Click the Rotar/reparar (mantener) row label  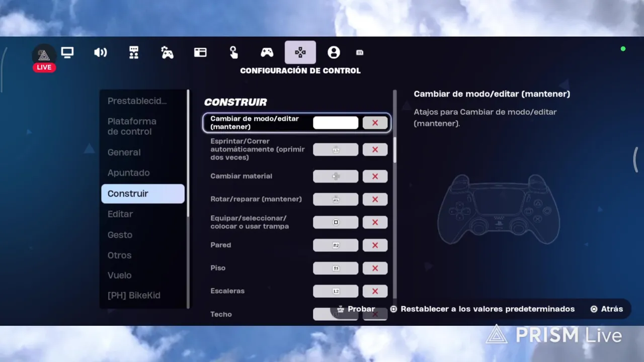coord(256,199)
